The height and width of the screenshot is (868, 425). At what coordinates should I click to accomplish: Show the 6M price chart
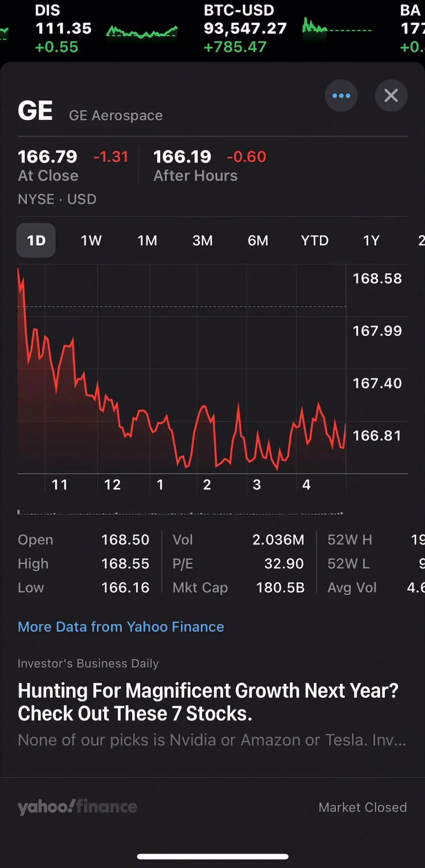tap(258, 240)
